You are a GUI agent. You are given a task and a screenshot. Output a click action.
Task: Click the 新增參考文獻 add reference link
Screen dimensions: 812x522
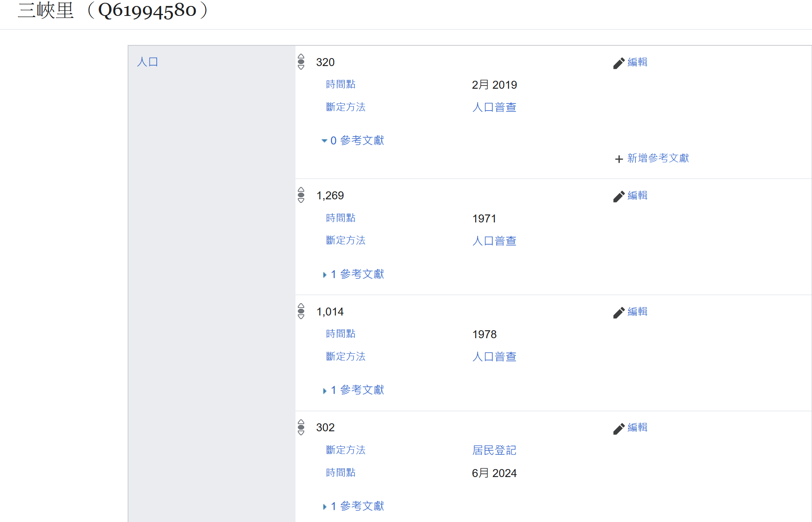point(658,158)
